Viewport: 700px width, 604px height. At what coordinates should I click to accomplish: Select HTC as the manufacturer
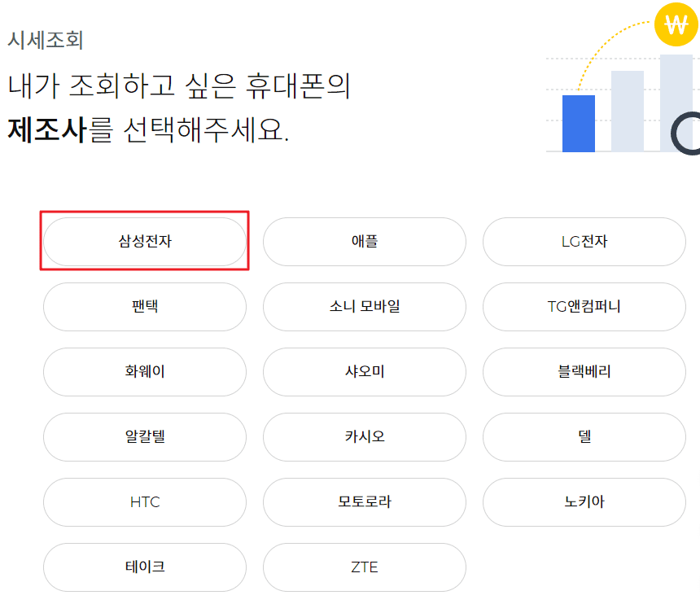144,502
